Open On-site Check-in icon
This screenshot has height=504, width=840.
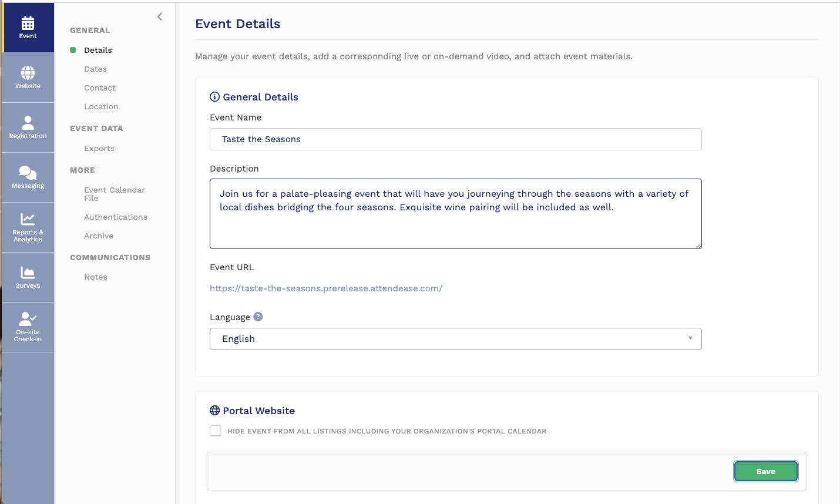28,327
